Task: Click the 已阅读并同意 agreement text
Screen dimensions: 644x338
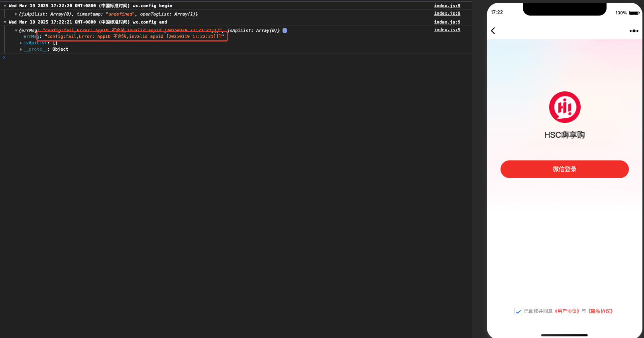Action: [538, 311]
